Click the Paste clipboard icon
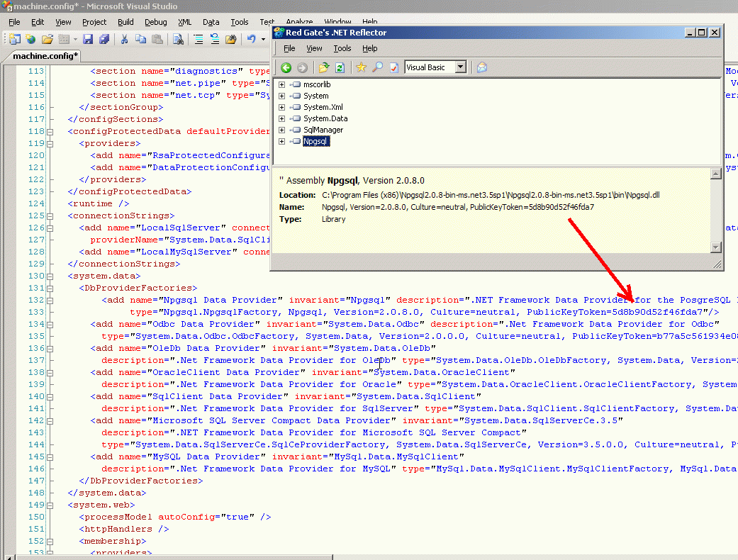738x560 pixels. click(x=157, y=39)
